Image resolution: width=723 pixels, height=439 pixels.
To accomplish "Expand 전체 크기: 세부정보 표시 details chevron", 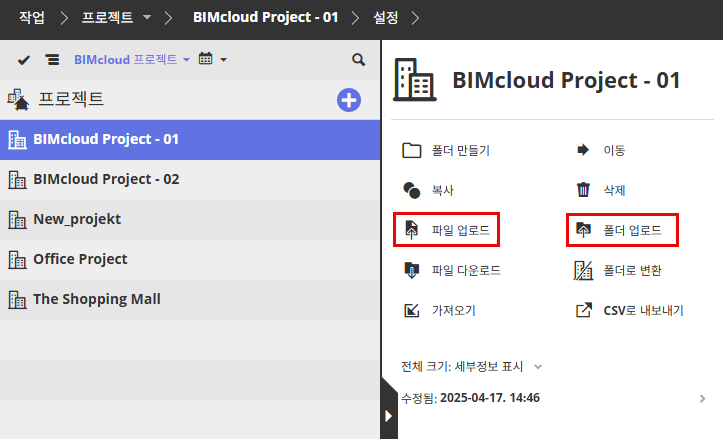I will (538, 367).
